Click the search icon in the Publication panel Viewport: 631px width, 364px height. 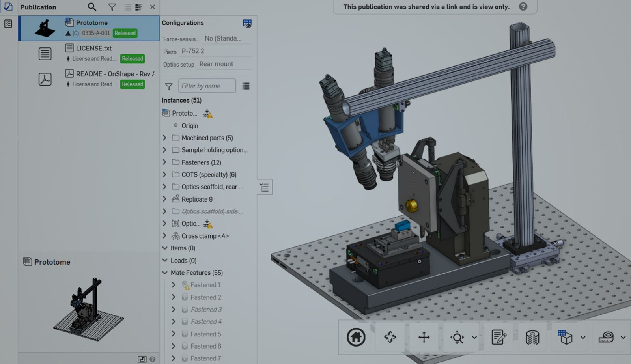(91, 7)
